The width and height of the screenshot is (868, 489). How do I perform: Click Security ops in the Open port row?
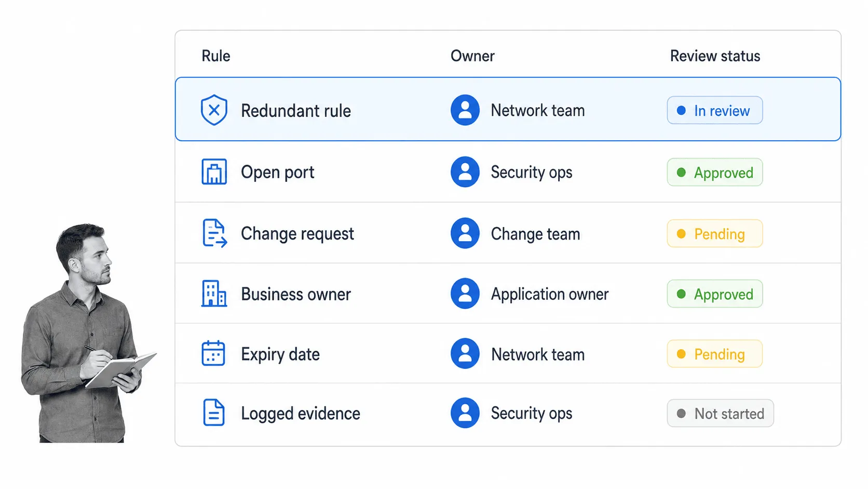(x=532, y=173)
